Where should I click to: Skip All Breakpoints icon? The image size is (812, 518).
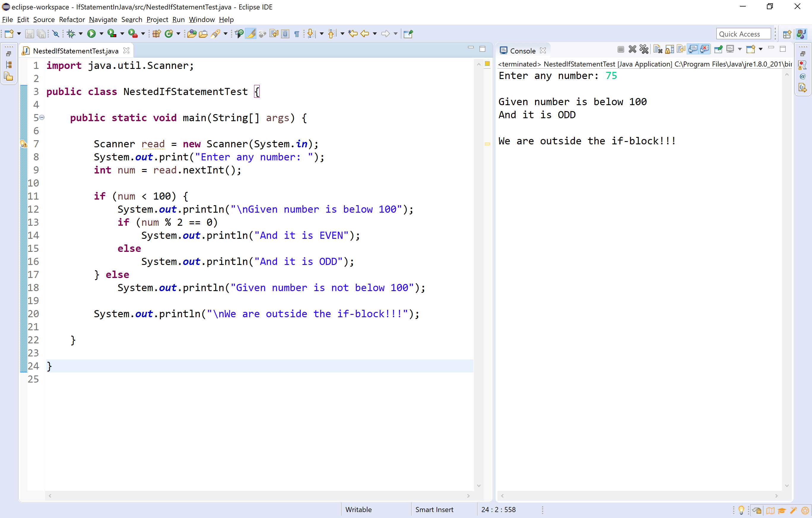[x=55, y=33]
